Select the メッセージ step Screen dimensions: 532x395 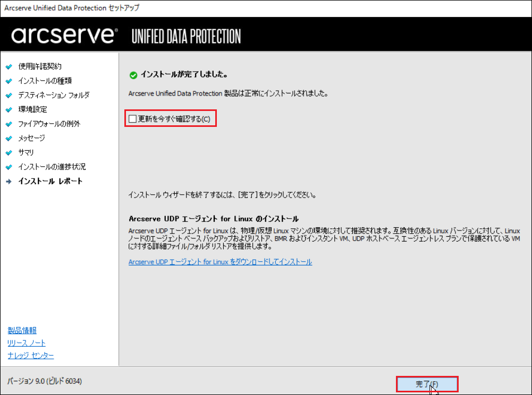click(x=31, y=138)
